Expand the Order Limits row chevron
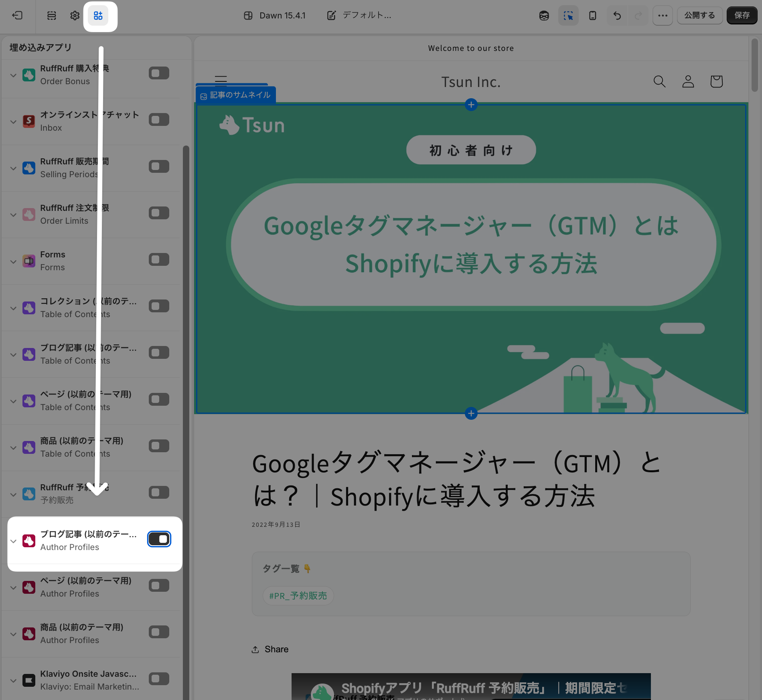This screenshot has height=700, width=762. [13, 215]
